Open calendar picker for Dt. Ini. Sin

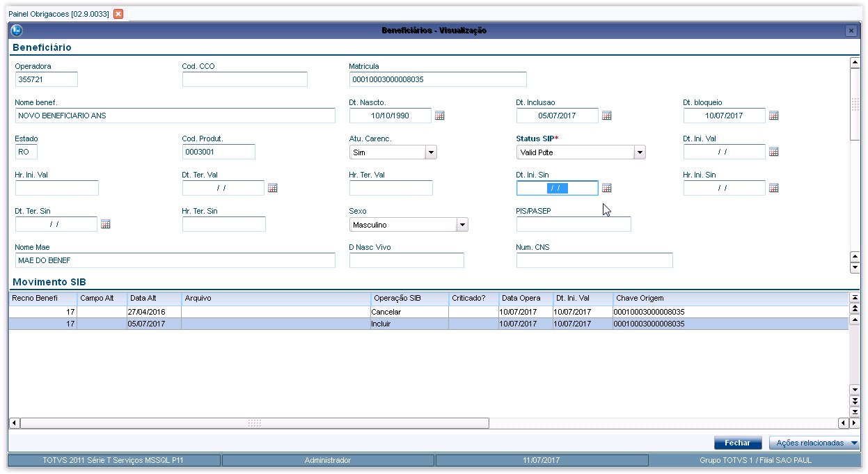(606, 188)
